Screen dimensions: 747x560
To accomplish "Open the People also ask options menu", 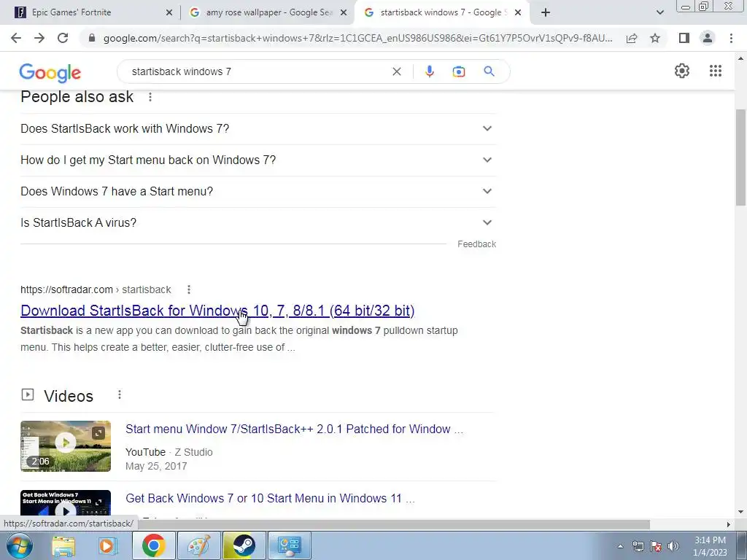I will click(150, 97).
